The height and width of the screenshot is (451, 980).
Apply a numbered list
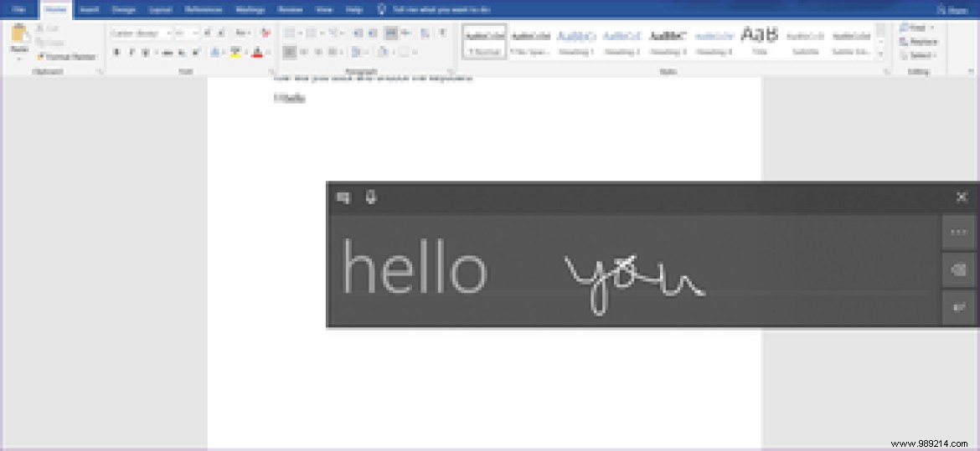pyautogui.click(x=311, y=33)
